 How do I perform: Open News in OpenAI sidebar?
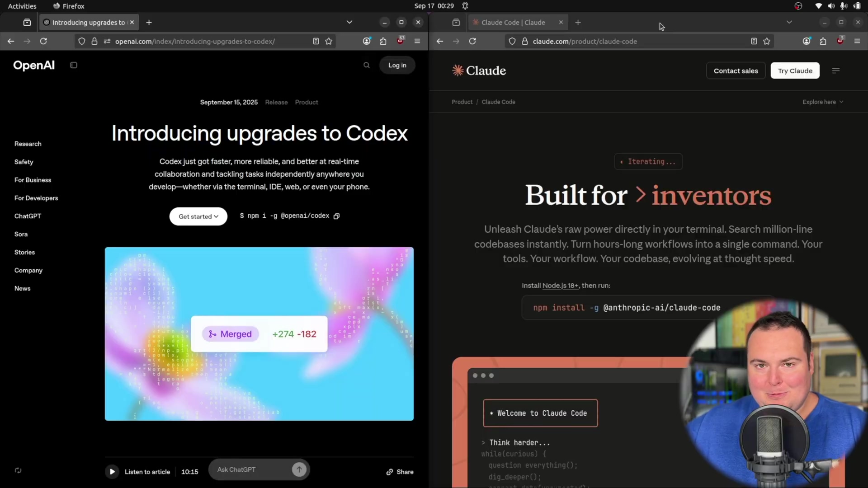23,288
